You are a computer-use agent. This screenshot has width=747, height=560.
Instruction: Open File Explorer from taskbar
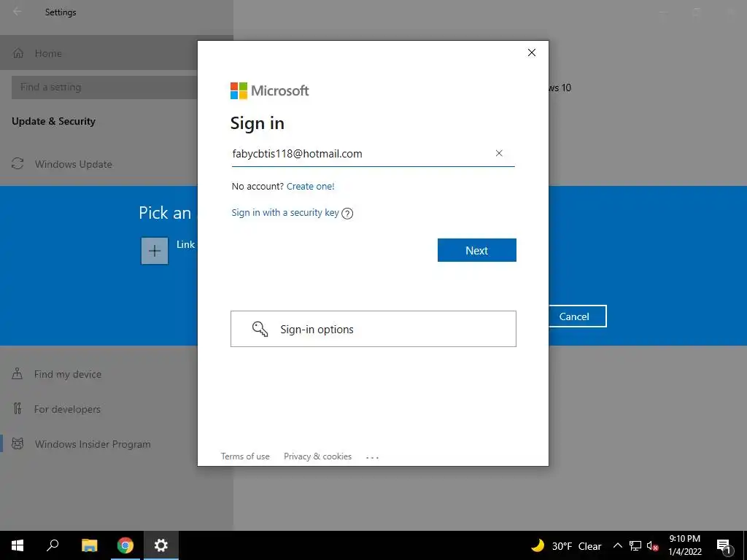tap(89, 545)
